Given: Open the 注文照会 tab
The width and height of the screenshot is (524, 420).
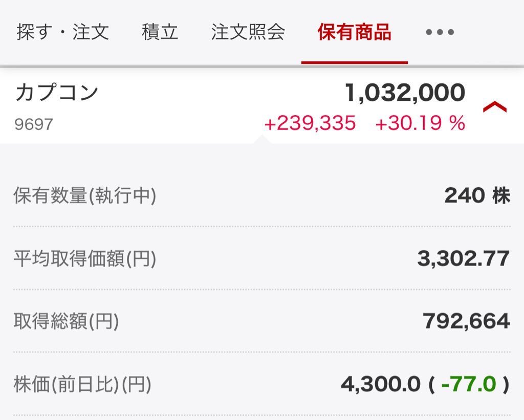Looking at the screenshot, I should (248, 32).
